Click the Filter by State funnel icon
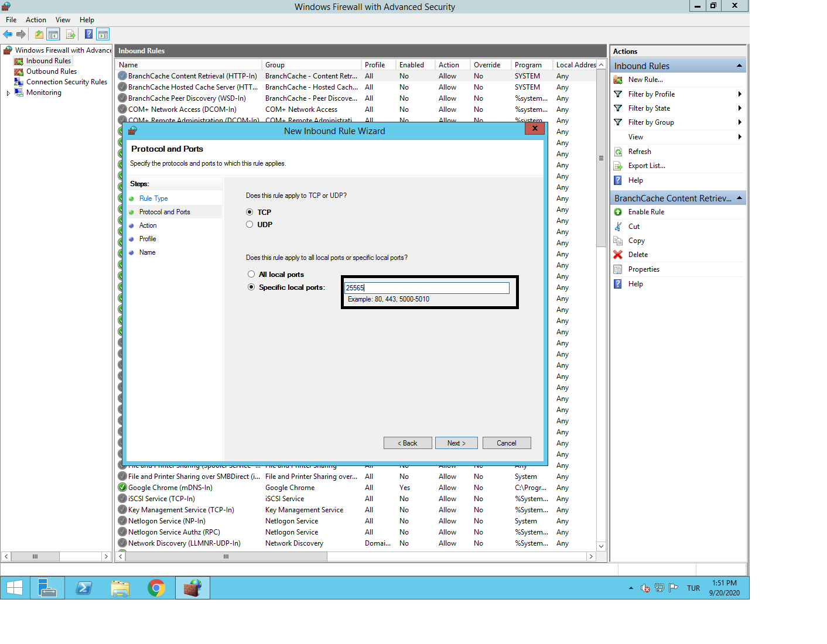This screenshot has height=644, width=827. (618, 108)
